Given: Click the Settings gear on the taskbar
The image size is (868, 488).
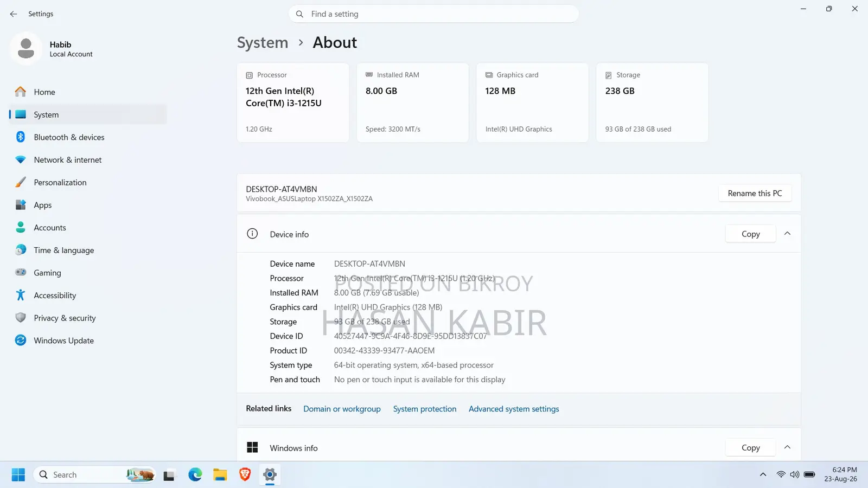Looking at the screenshot, I should (x=270, y=475).
